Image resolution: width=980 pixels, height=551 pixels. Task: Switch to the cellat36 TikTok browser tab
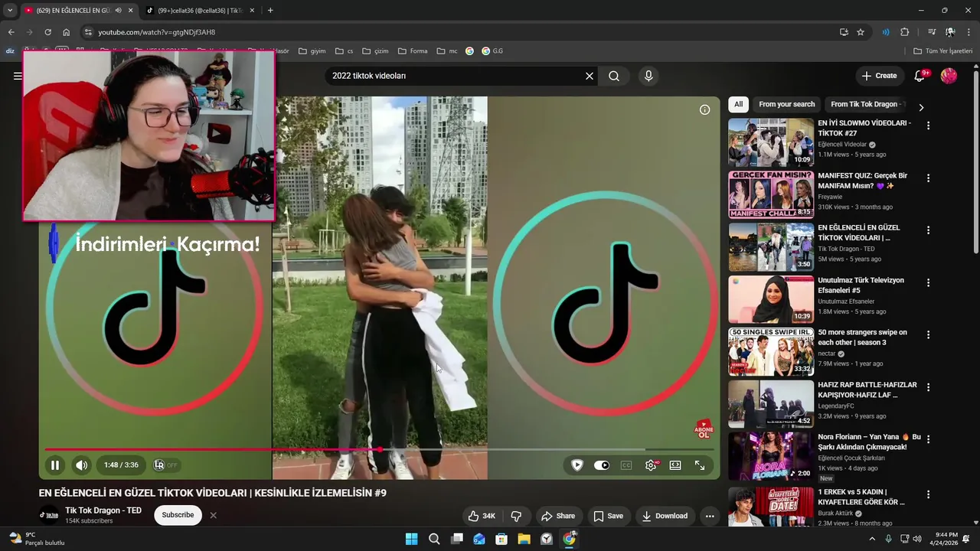point(199,11)
